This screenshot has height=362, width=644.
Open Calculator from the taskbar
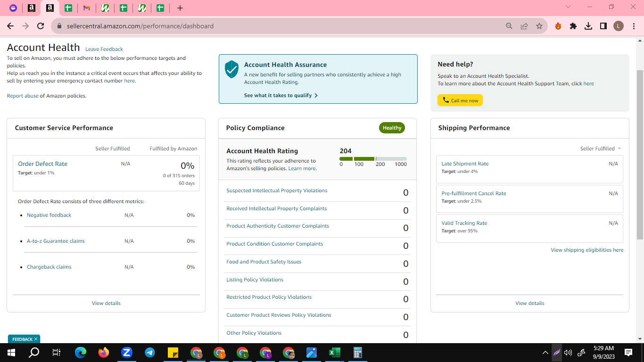coord(358,353)
